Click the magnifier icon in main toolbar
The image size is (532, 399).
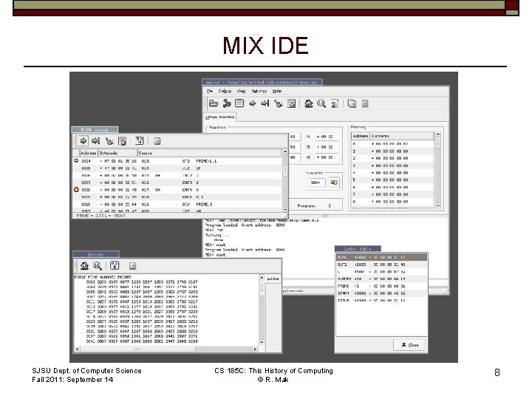tap(321, 103)
